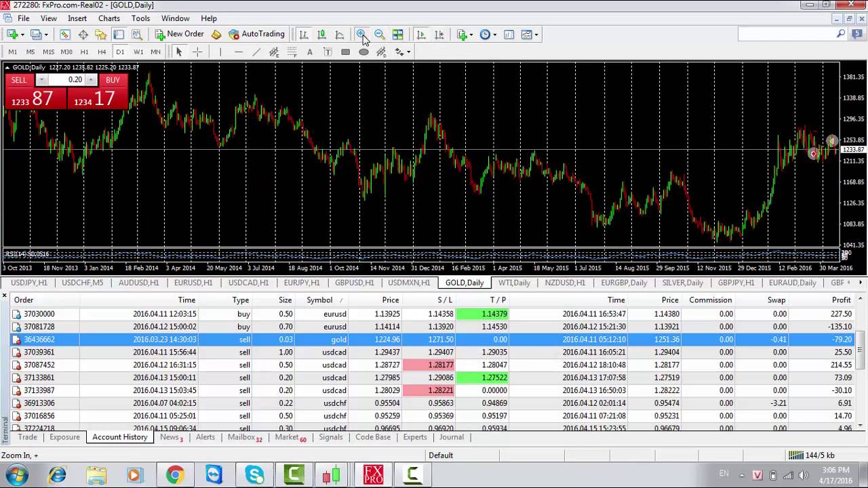The height and width of the screenshot is (488, 868).
Task: Click the trading volume field 0.20
Action: tap(66, 80)
